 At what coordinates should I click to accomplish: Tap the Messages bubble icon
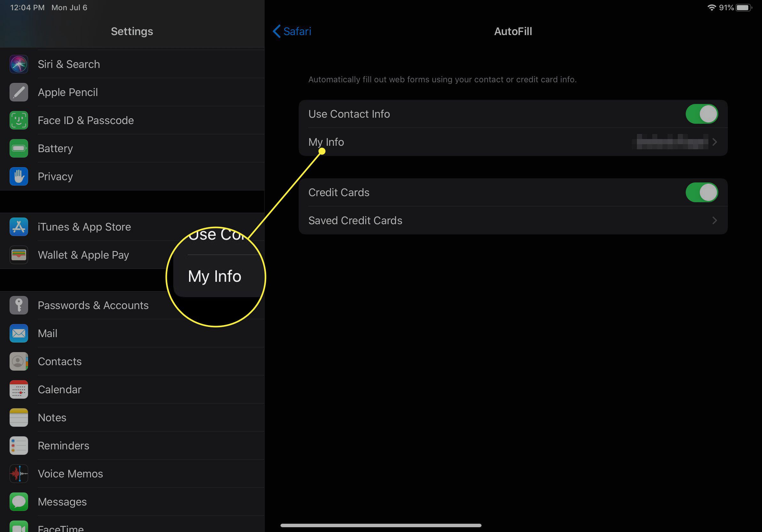[x=19, y=502]
